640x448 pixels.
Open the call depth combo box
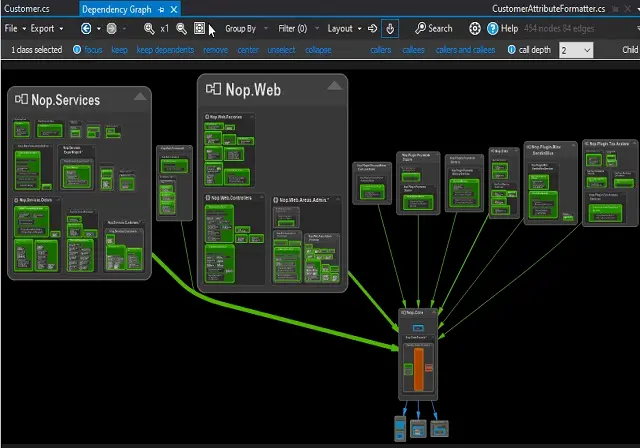576,50
